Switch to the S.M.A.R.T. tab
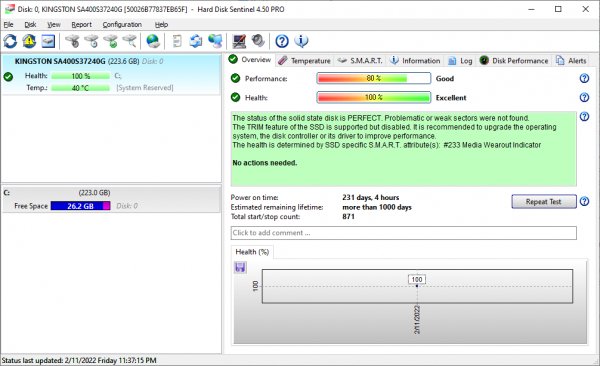 click(x=360, y=60)
